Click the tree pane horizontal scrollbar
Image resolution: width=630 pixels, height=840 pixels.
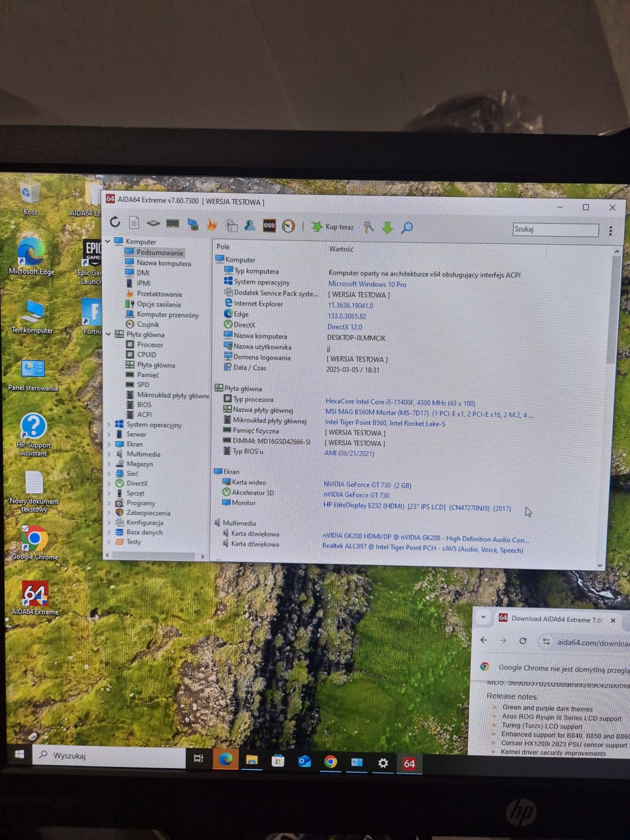[x=153, y=556]
